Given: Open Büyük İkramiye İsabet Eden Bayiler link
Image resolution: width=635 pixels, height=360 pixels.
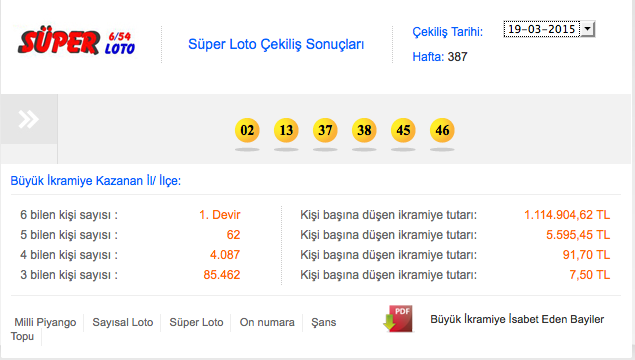Looking at the screenshot, I should pos(517,319).
